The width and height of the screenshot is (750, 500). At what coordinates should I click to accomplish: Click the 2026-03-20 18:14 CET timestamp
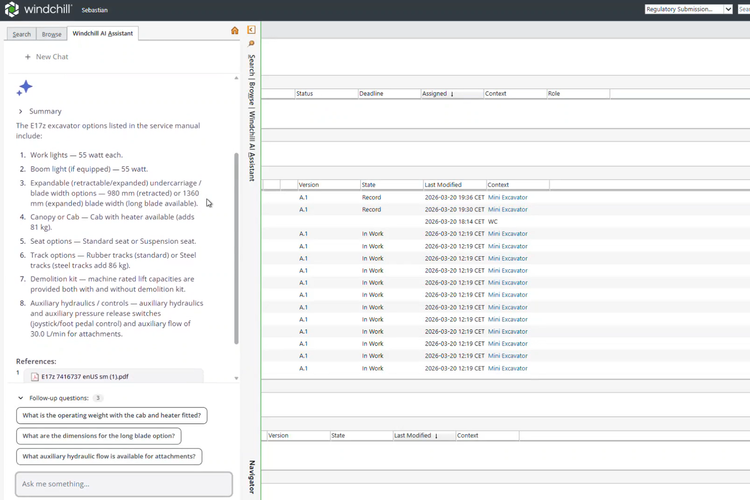[x=454, y=222]
